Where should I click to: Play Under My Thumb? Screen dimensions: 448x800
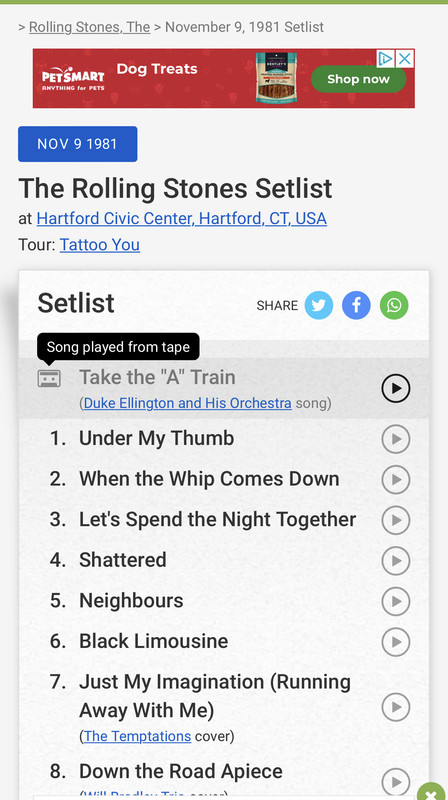point(396,439)
